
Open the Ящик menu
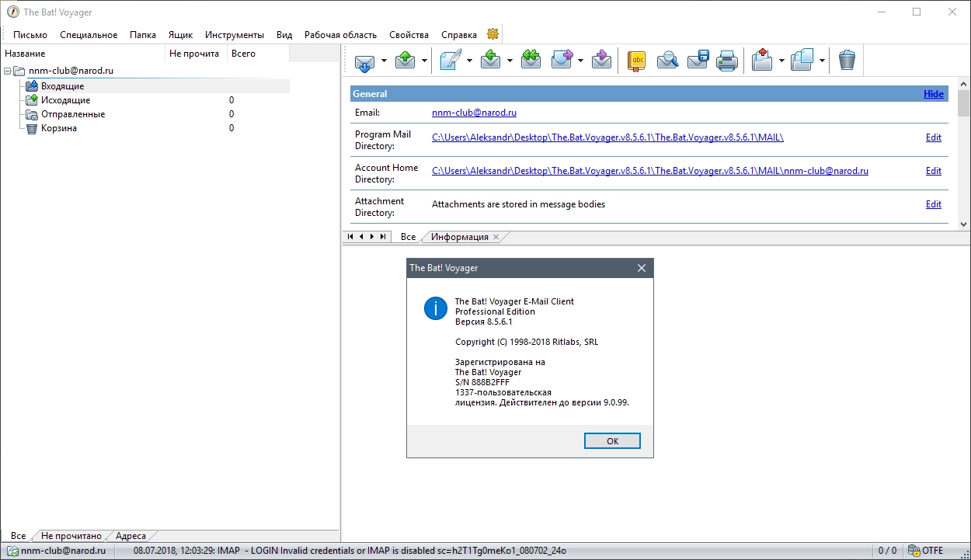[180, 35]
